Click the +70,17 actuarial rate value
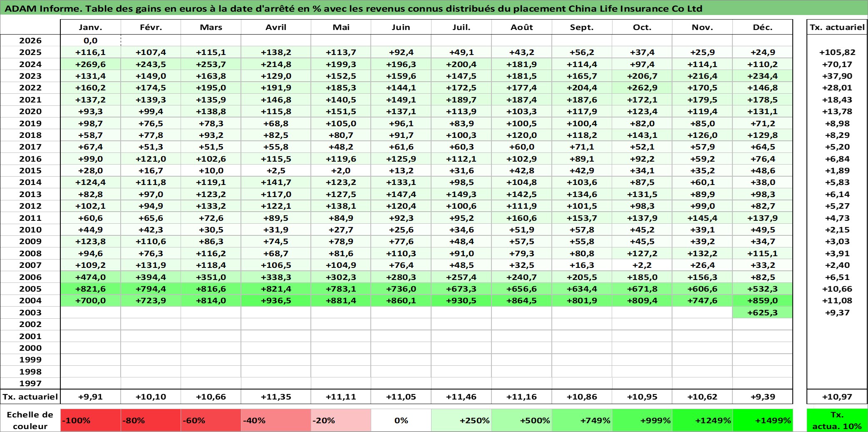 837,64
